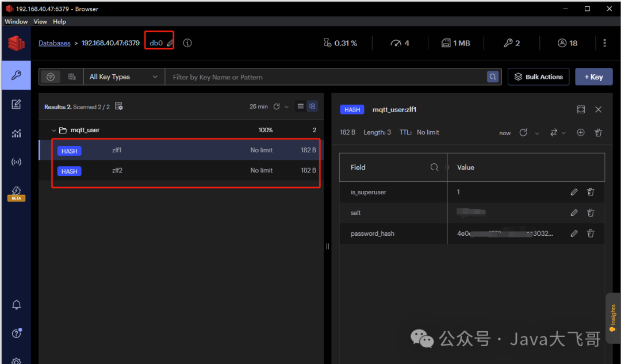621x364 pixels.
Task: Delete the mqtt_user:zlf1 key via trash icon
Action: pyautogui.click(x=598, y=132)
